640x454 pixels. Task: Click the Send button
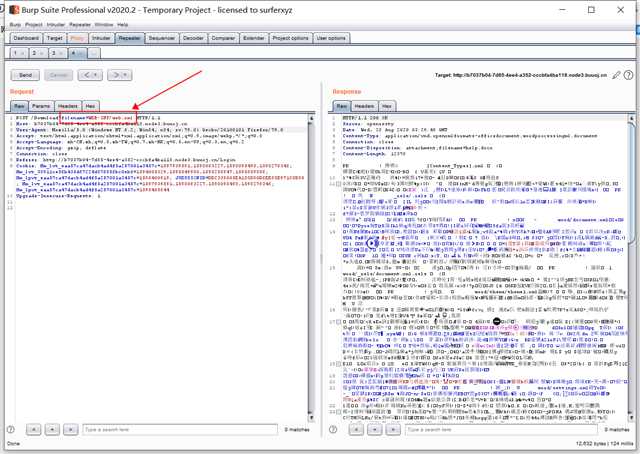point(25,75)
